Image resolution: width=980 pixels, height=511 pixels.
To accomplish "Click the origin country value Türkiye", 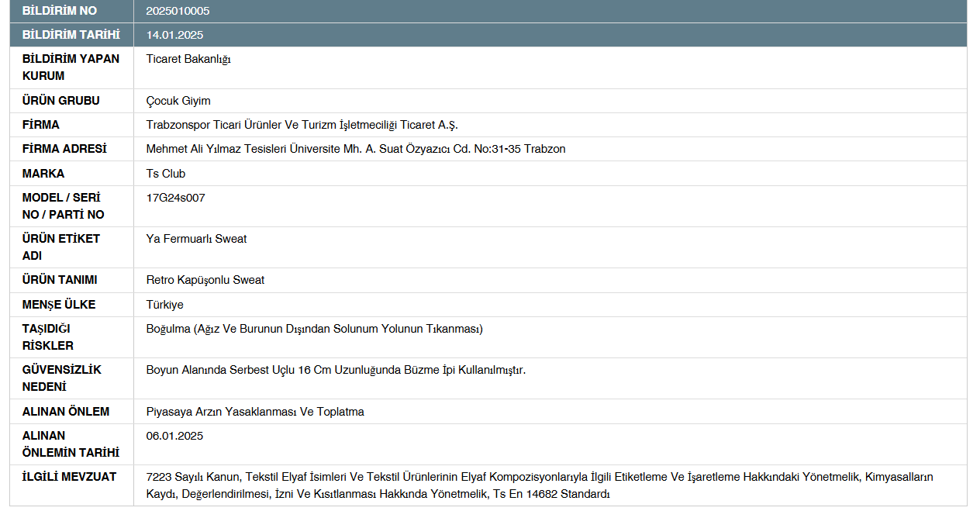I will (x=165, y=305).
